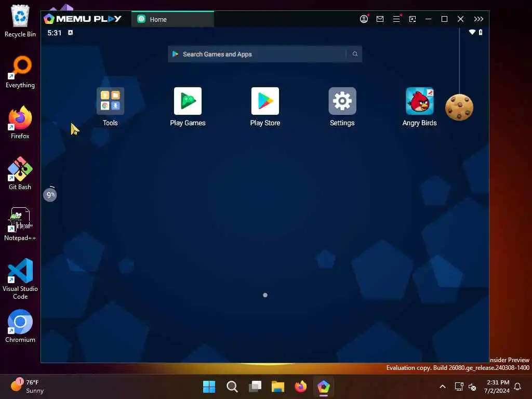Open the clock showing 2:31 PM
Screen dimensions: 532x399
[497, 387]
